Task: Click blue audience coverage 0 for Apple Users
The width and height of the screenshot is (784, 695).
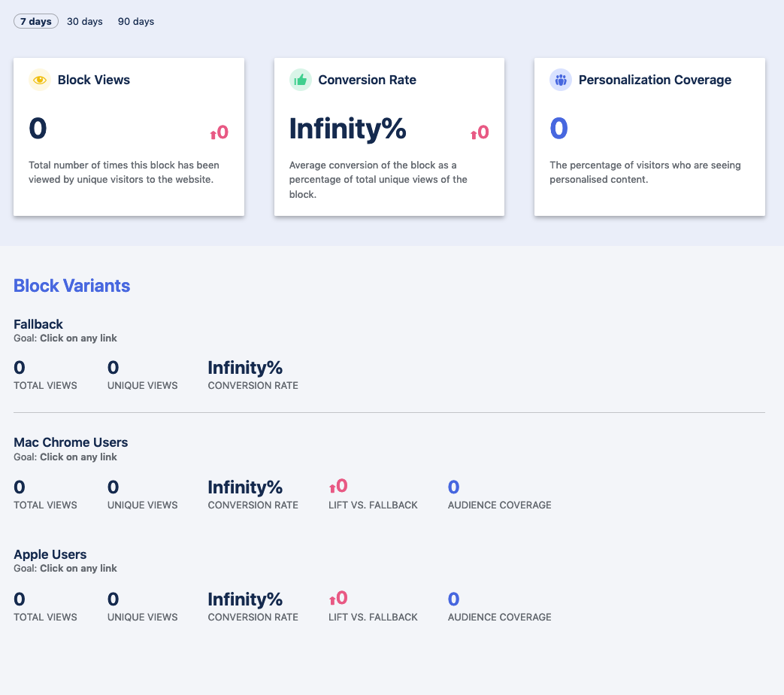Action: click(x=453, y=599)
